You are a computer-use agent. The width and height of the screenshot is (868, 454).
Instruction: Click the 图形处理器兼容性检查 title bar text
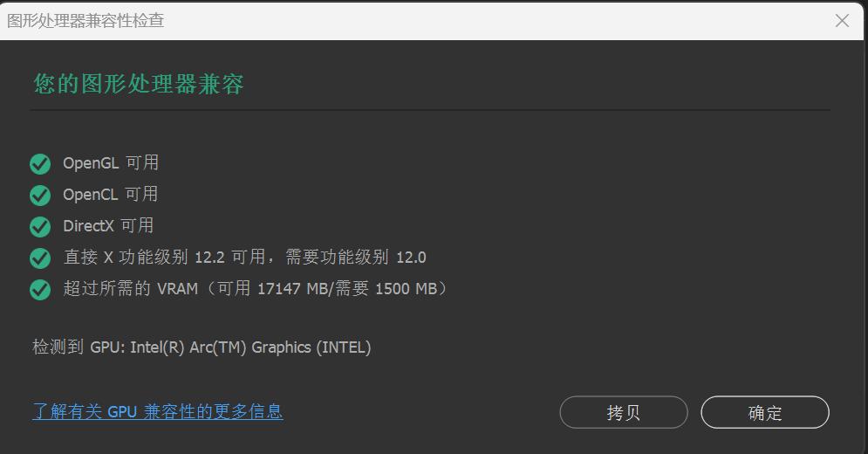(x=85, y=21)
